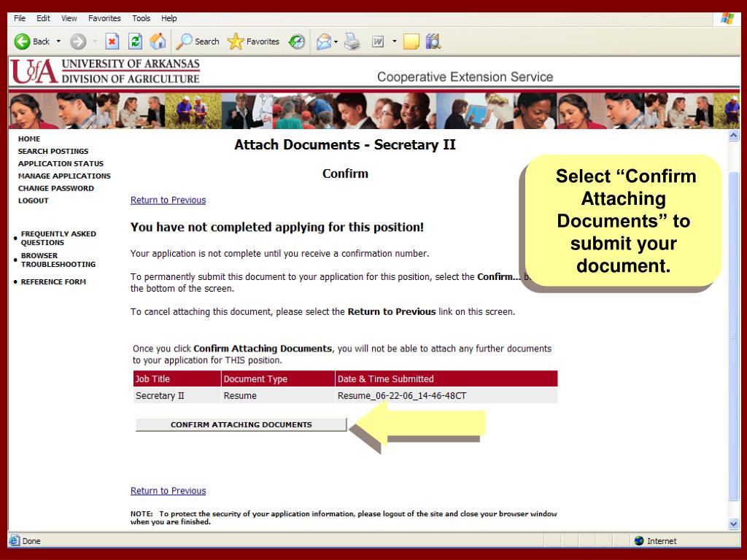This screenshot has width=747, height=560.
Task: Click the vertical scrollbar thumb
Action: pyautogui.click(x=734, y=335)
